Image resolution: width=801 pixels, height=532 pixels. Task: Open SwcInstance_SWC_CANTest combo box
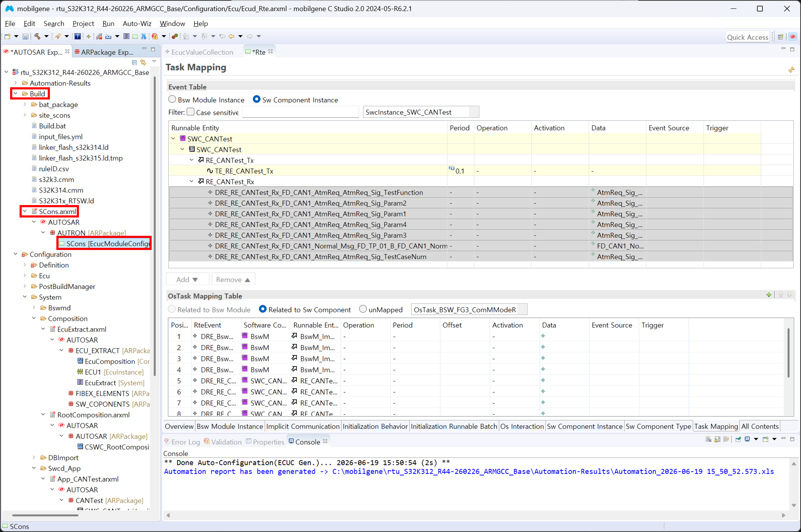tap(421, 112)
